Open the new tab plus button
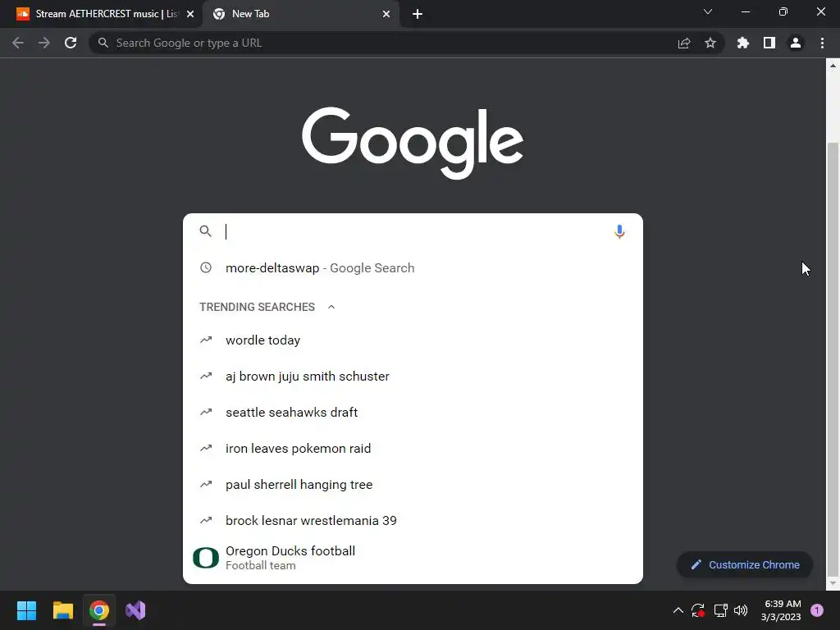This screenshot has height=630, width=840. pyautogui.click(x=418, y=14)
